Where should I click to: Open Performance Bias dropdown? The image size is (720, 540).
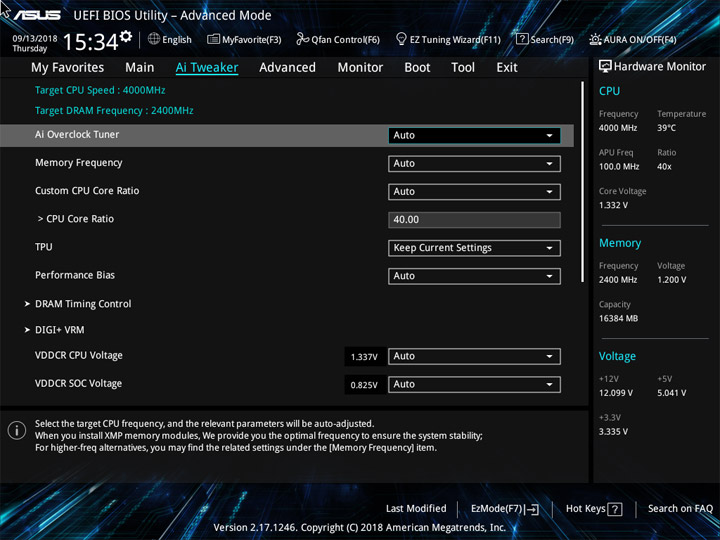474,276
